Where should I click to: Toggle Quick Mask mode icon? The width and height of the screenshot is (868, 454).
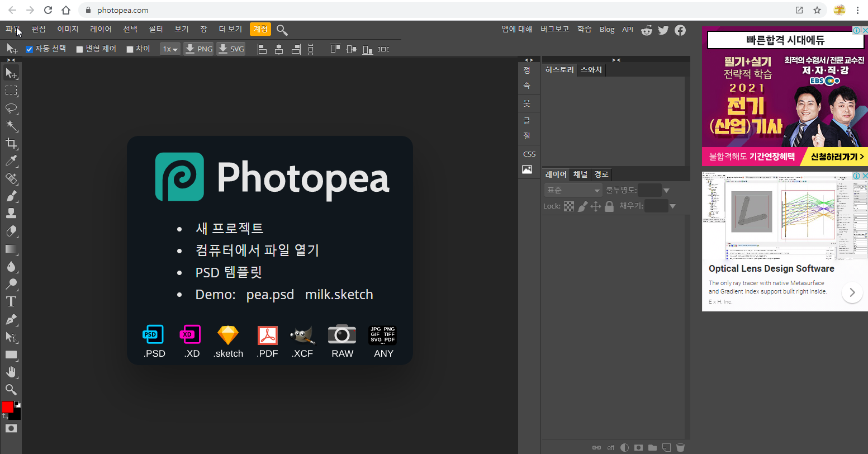point(11,428)
